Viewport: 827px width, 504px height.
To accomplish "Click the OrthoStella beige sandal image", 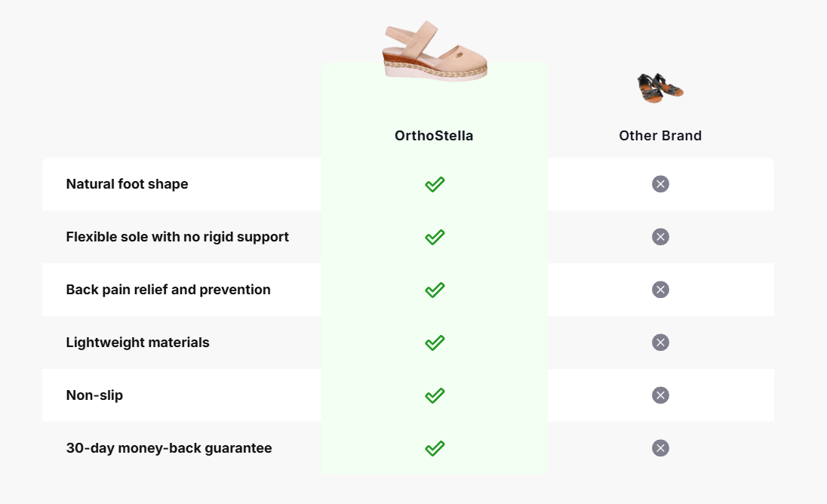I will (x=435, y=51).
